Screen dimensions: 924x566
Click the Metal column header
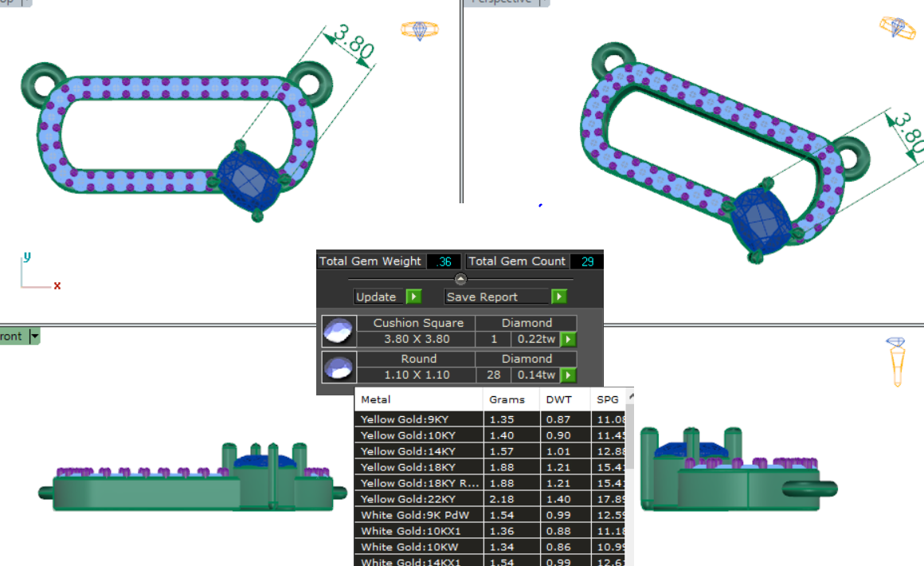coord(418,399)
